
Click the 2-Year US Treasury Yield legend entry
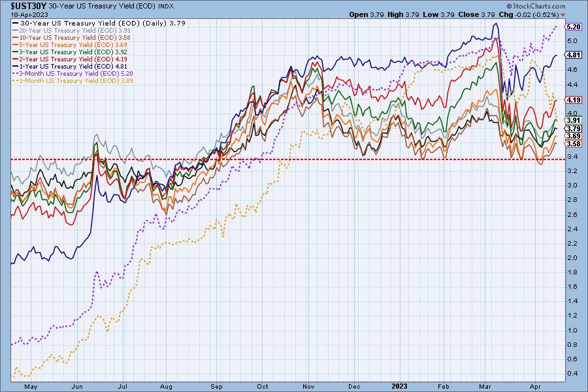click(70, 59)
